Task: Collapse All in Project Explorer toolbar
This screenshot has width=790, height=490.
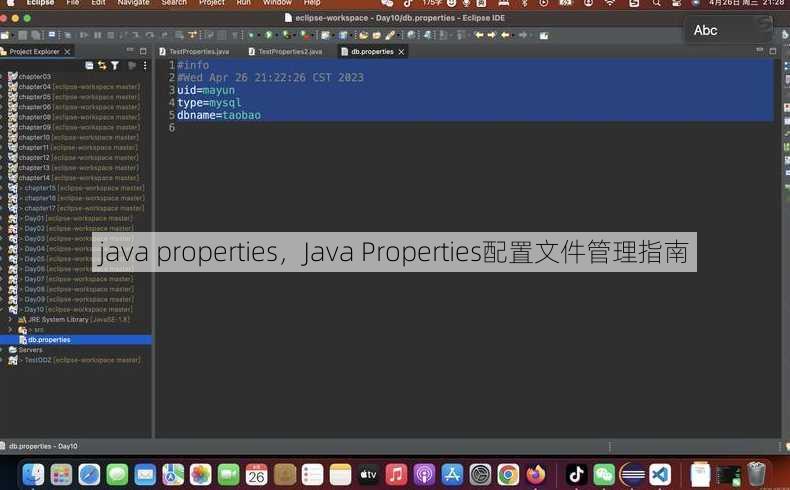Action: pyautogui.click(x=89, y=65)
